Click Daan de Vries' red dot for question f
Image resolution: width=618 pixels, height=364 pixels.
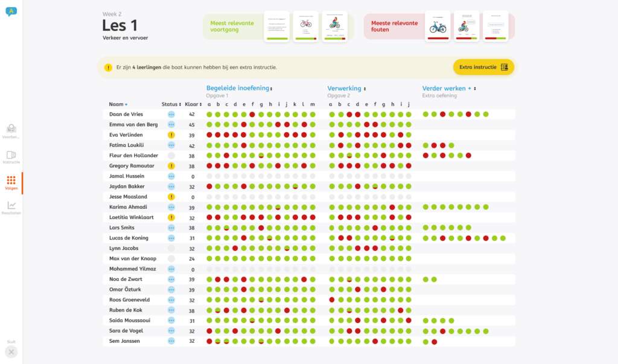[x=252, y=114]
